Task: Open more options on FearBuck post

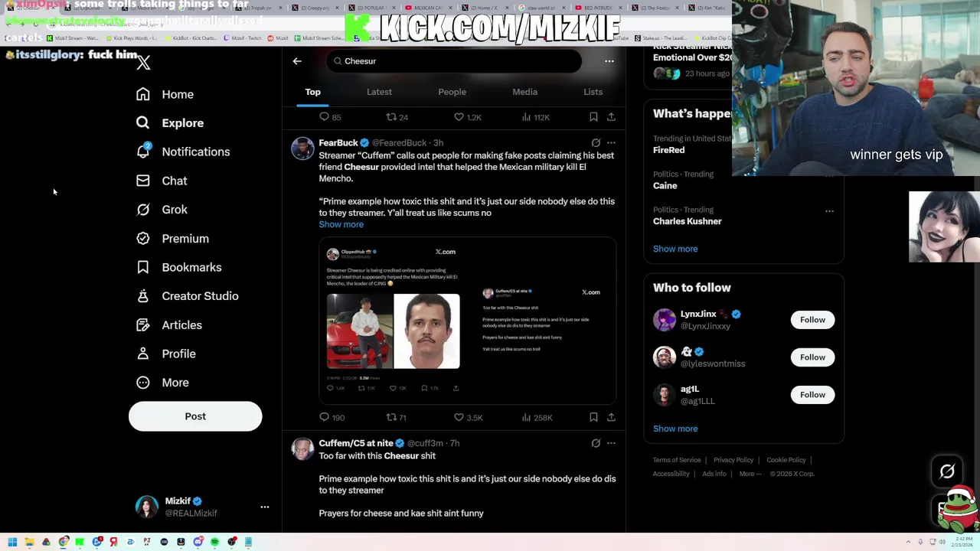Action: click(x=611, y=142)
